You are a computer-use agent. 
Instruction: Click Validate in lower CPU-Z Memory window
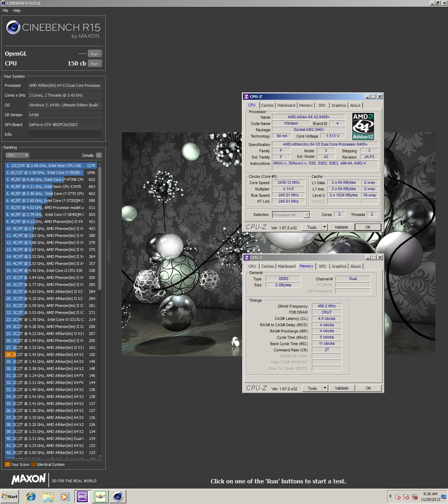[342, 388]
